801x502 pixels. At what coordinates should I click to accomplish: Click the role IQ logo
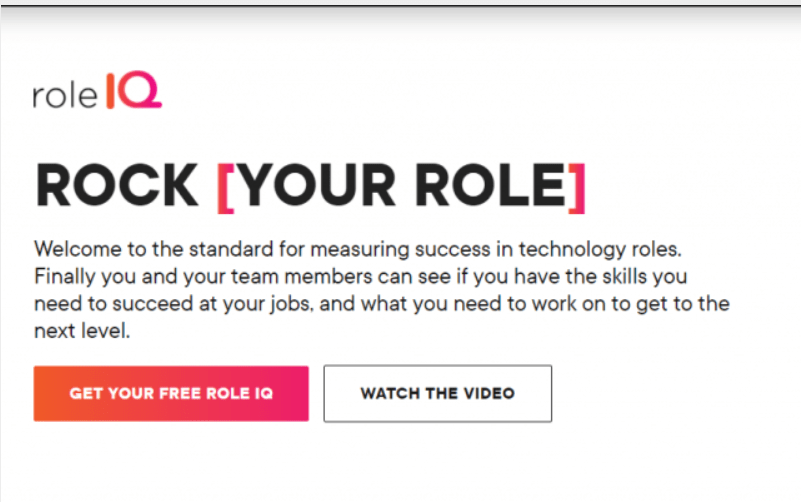coord(97,90)
